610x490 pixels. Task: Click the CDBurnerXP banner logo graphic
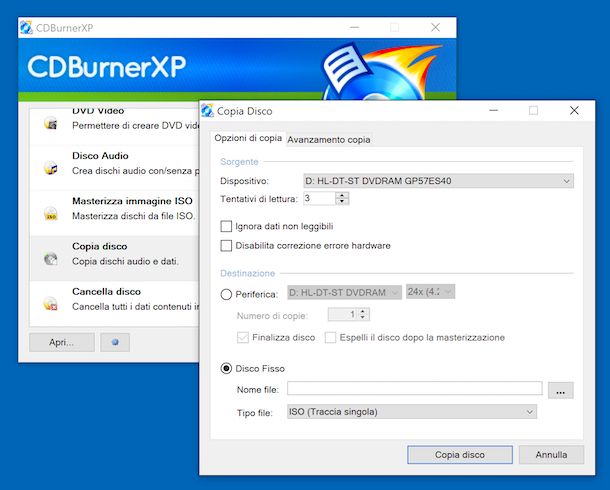pos(383,70)
